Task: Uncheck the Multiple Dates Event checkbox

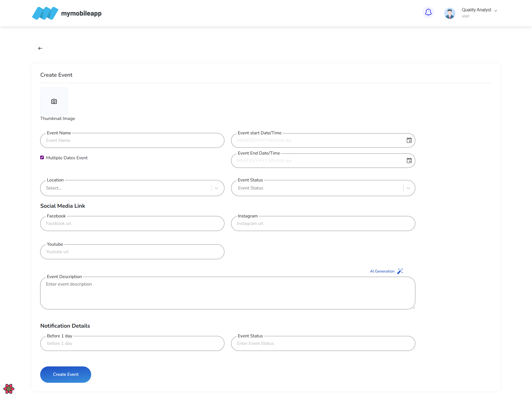Action: coord(42,158)
